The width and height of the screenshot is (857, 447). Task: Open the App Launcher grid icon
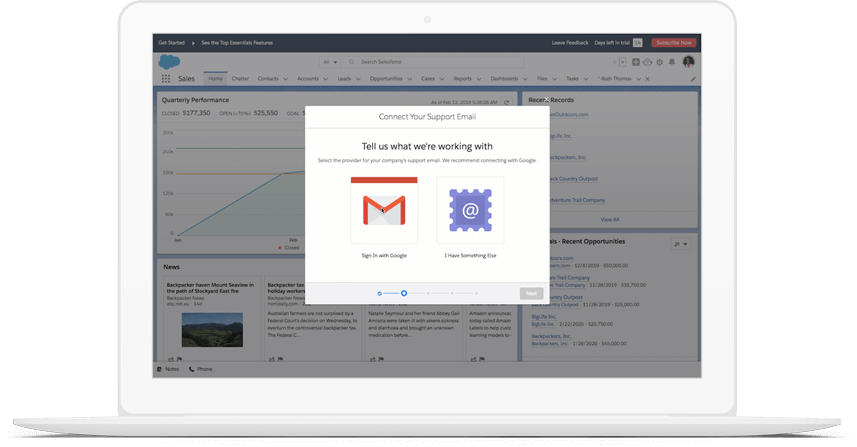click(x=166, y=79)
